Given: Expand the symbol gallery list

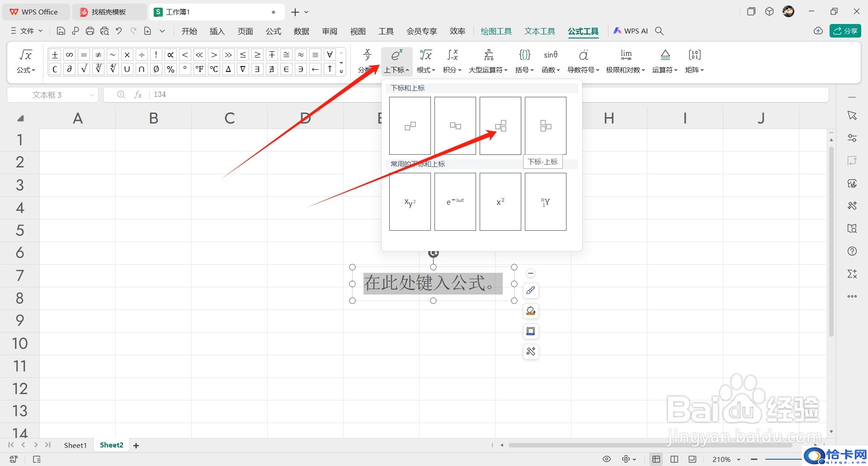Looking at the screenshot, I should click(341, 71).
